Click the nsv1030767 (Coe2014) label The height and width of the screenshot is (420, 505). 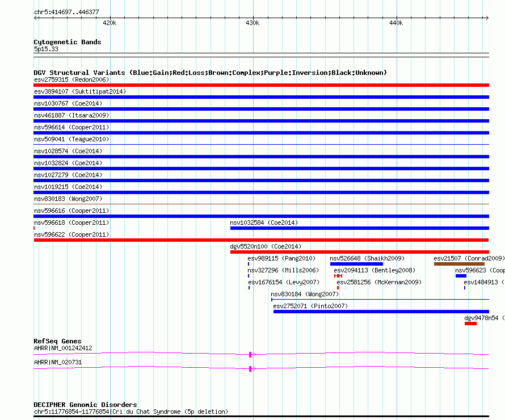point(68,103)
